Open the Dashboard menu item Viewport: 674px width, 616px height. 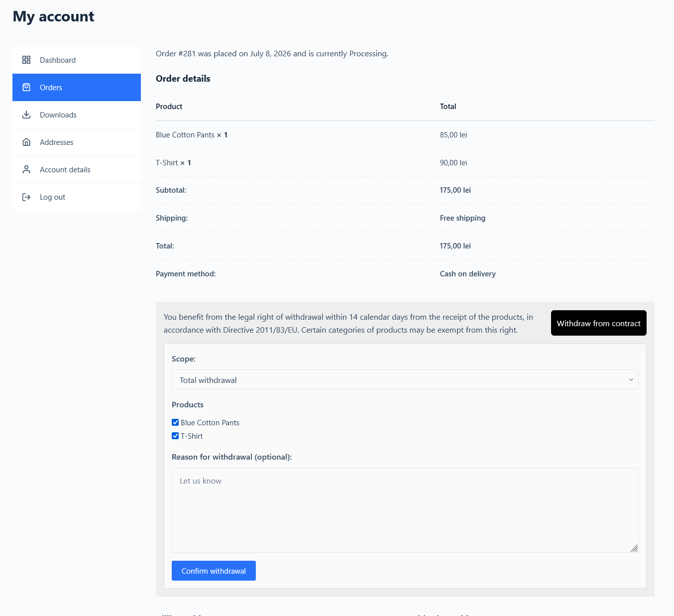77,60
